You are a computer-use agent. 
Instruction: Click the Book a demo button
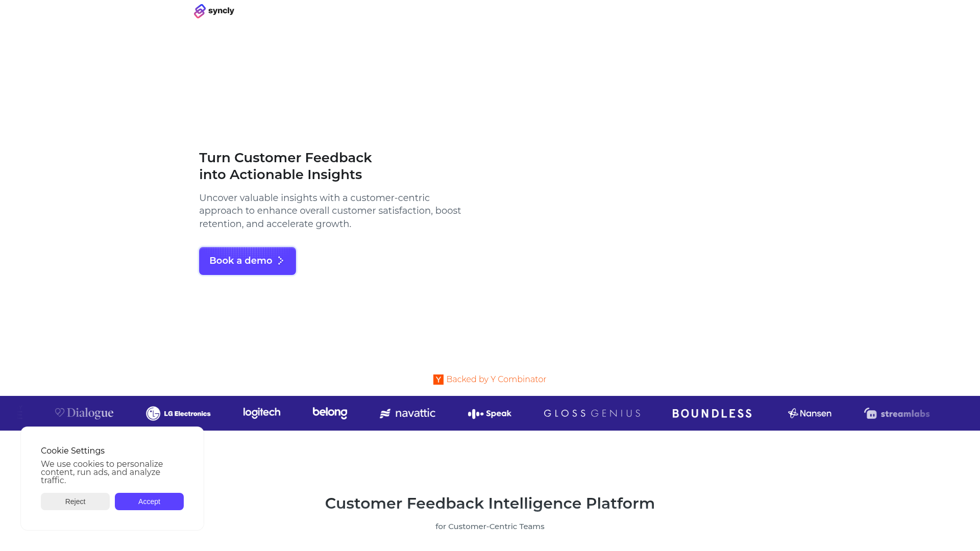point(247,261)
